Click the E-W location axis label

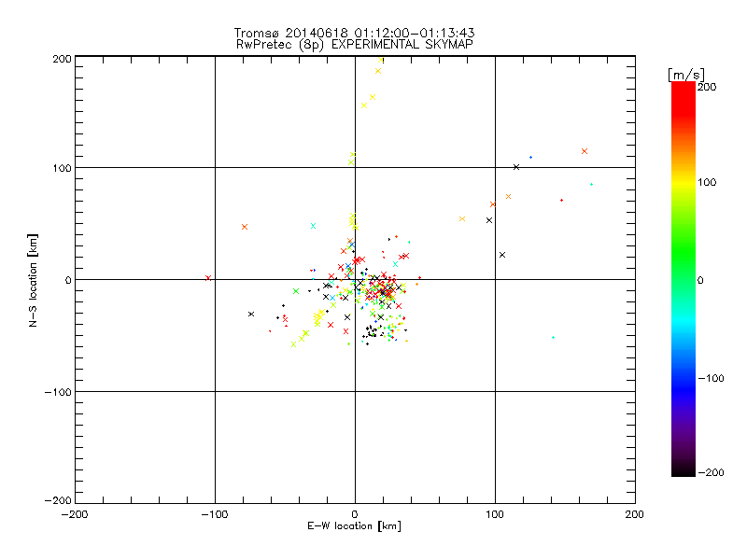tap(354, 526)
